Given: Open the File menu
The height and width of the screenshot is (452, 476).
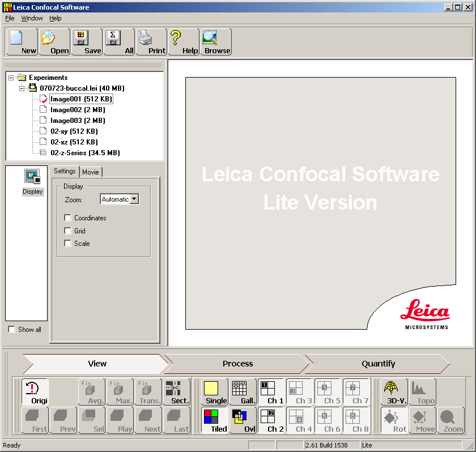Looking at the screenshot, I should click(x=10, y=18).
